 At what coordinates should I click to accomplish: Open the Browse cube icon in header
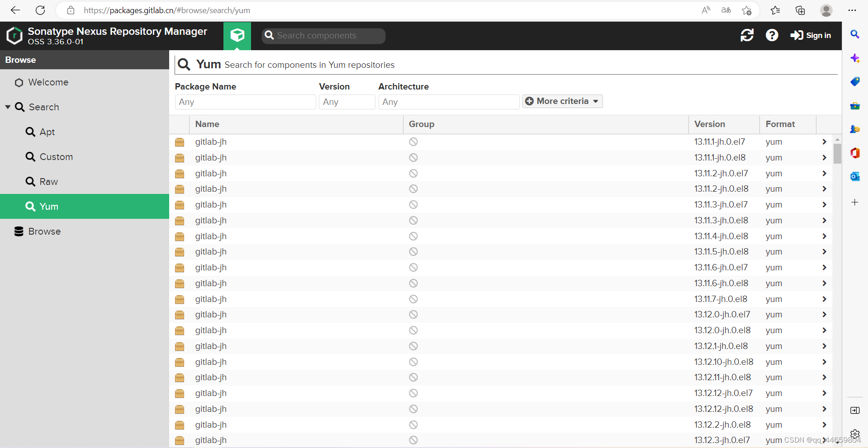click(237, 36)
